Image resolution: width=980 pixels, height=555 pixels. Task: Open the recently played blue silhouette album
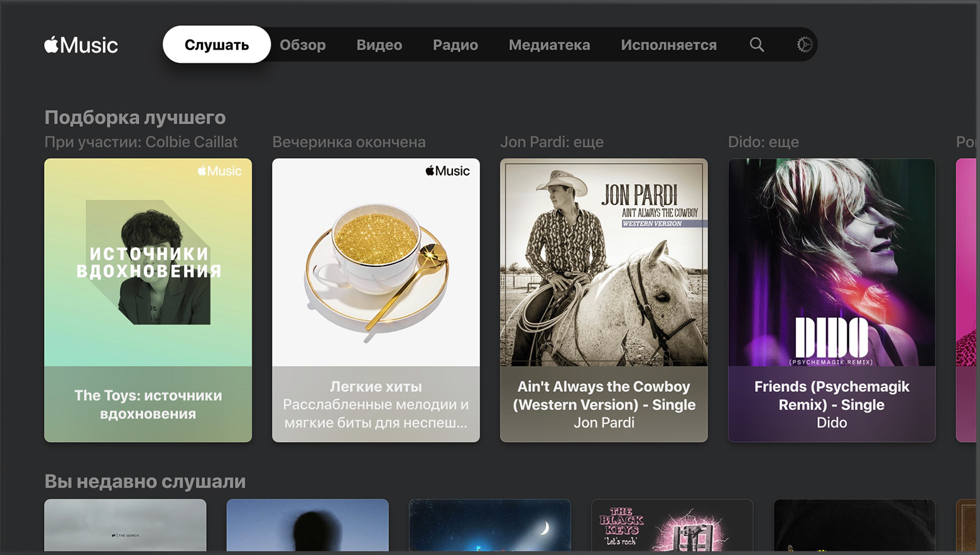[308, 525]
